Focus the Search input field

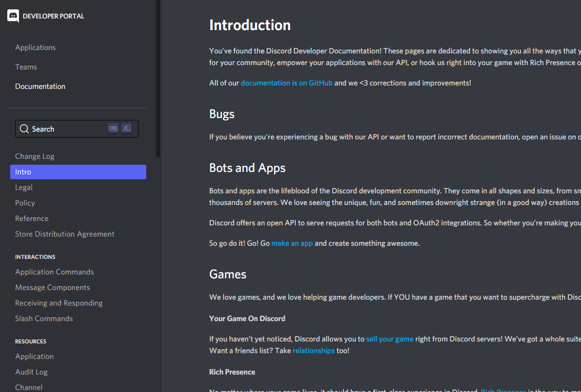pos(77,129)
